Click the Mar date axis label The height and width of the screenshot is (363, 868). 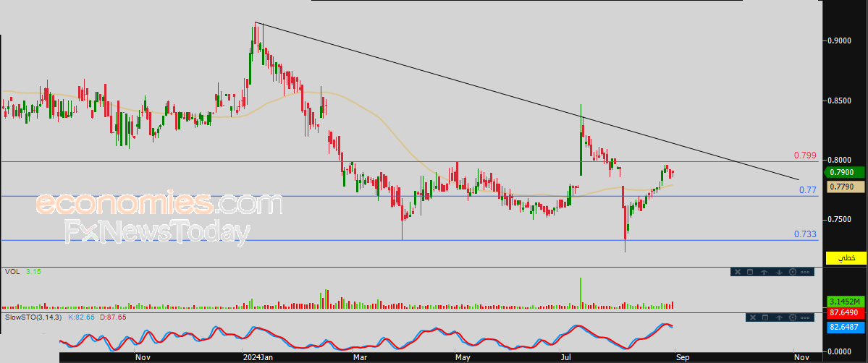click(x=361, y=357)
